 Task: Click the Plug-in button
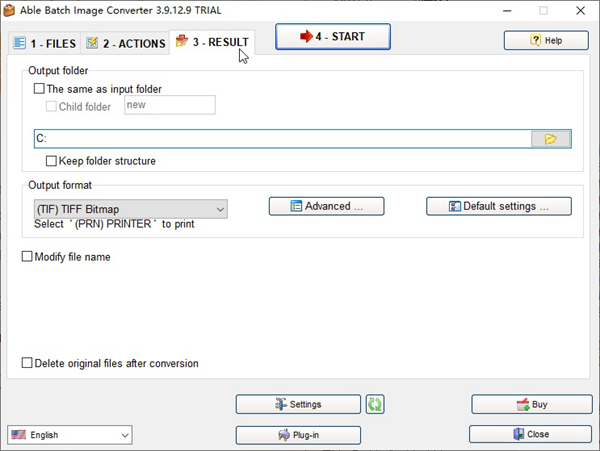[x=298, y=435]
